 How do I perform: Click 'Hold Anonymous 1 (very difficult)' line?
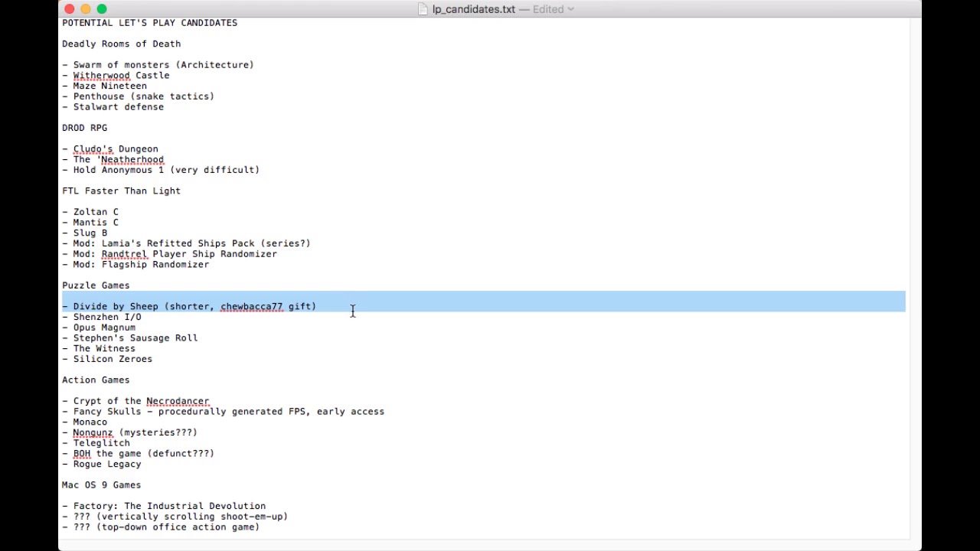pyautogui.click(x=161, y=170)
